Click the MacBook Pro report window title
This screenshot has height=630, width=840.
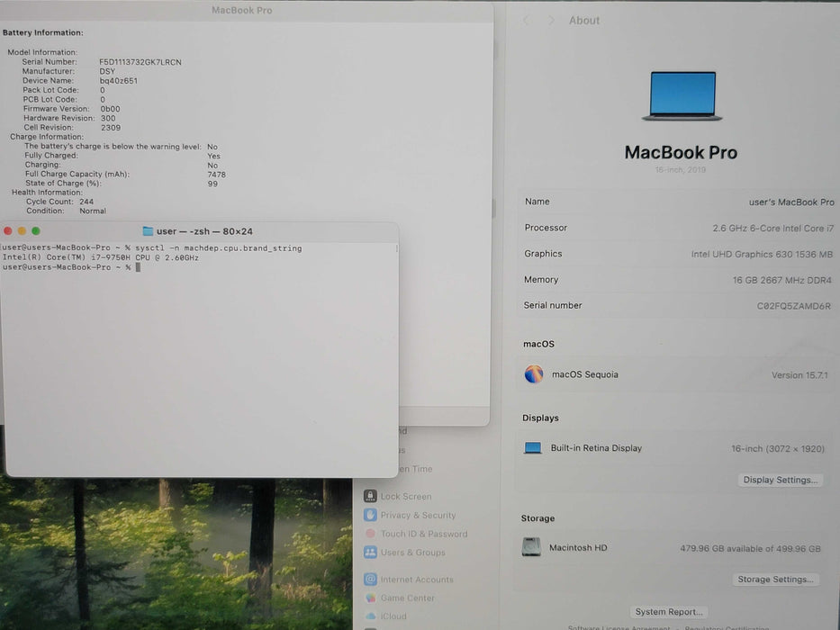(x=241, y=10)
